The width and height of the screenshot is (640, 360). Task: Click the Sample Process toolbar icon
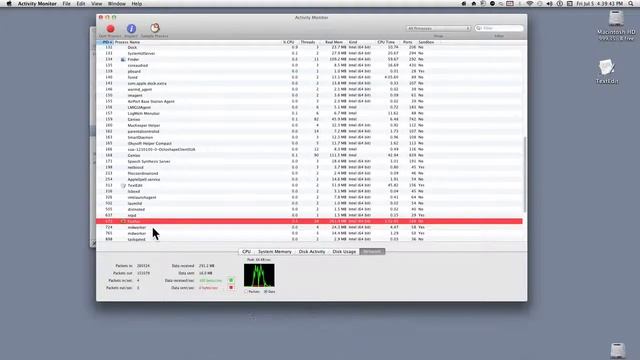pyautogui.click(x=155, y=28)
